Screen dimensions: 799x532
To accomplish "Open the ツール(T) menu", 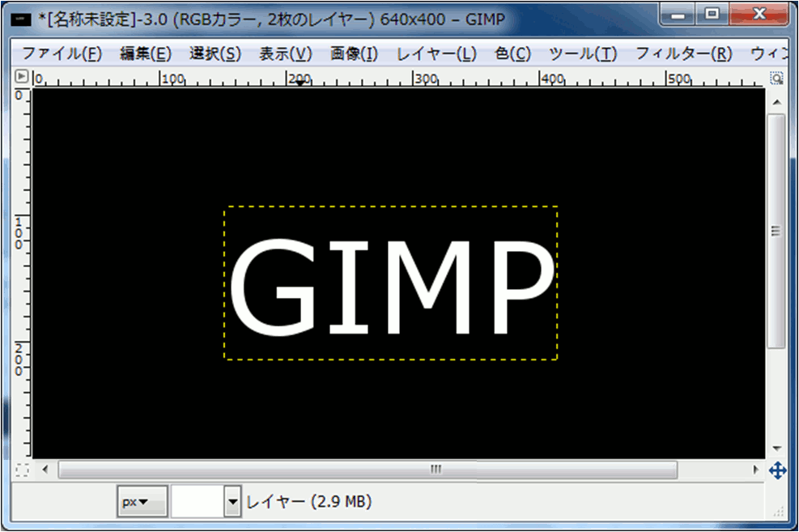I will pyautogui.click(x=583, y=54).
